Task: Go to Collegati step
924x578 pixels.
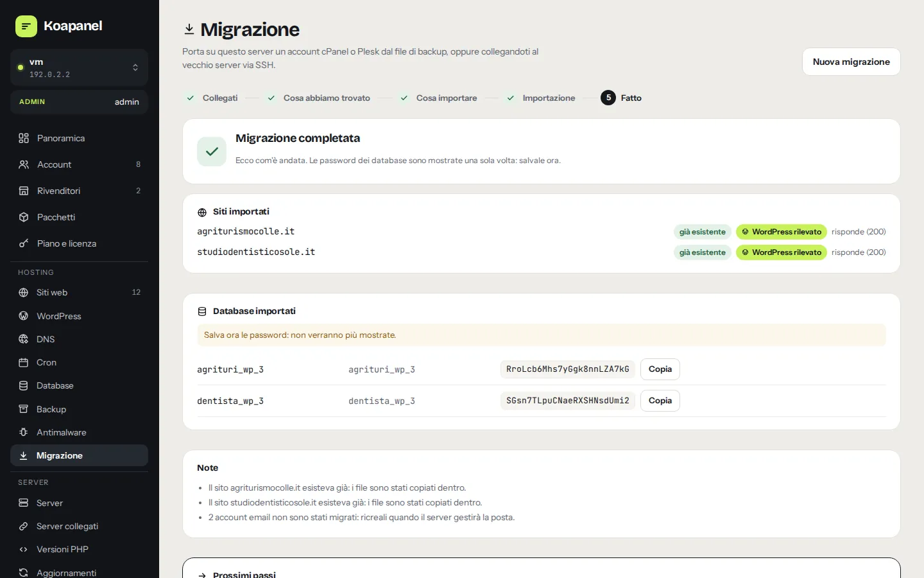Action: [212, 98]
